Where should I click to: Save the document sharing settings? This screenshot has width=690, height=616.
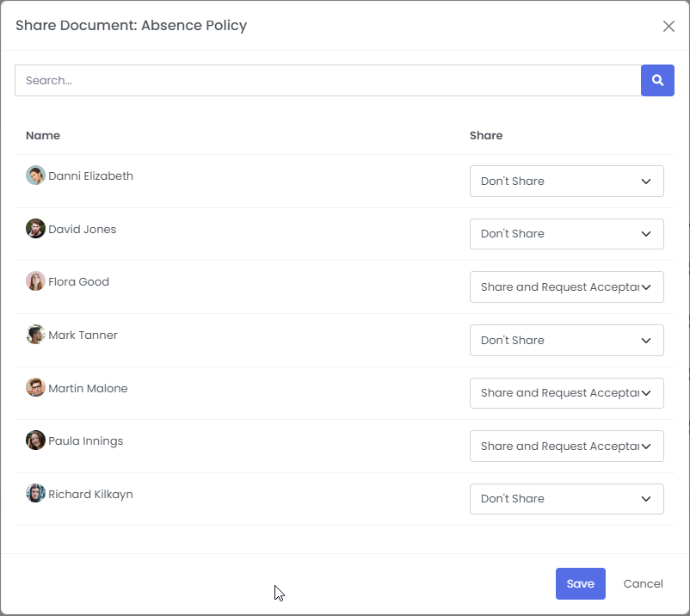click(x=580, y=583)
